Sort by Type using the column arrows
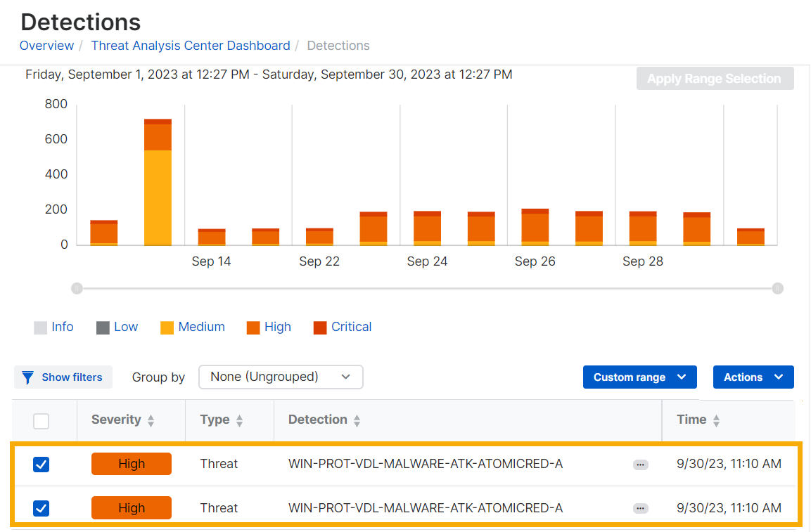 [x=239, y=420]
